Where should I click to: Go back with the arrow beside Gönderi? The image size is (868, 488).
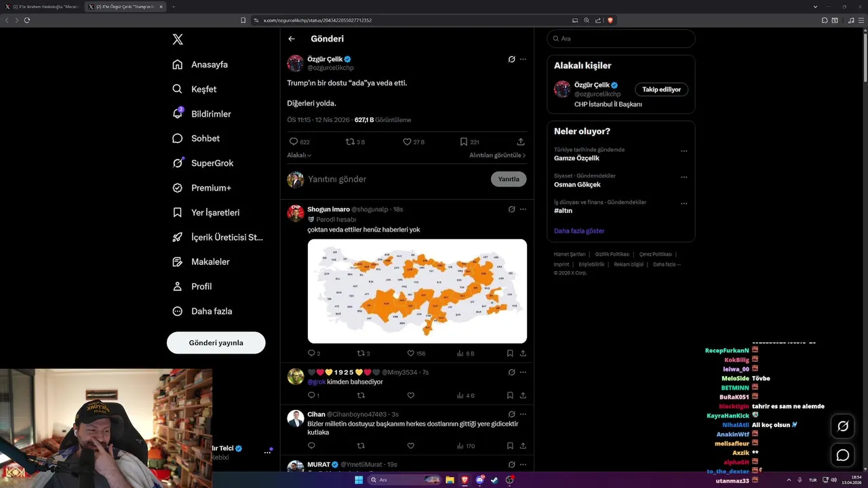[292, 39]
